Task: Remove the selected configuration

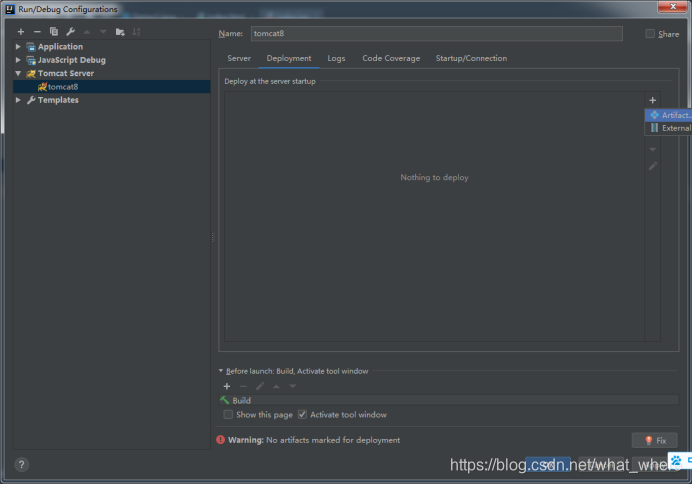Action: (37, 32)
